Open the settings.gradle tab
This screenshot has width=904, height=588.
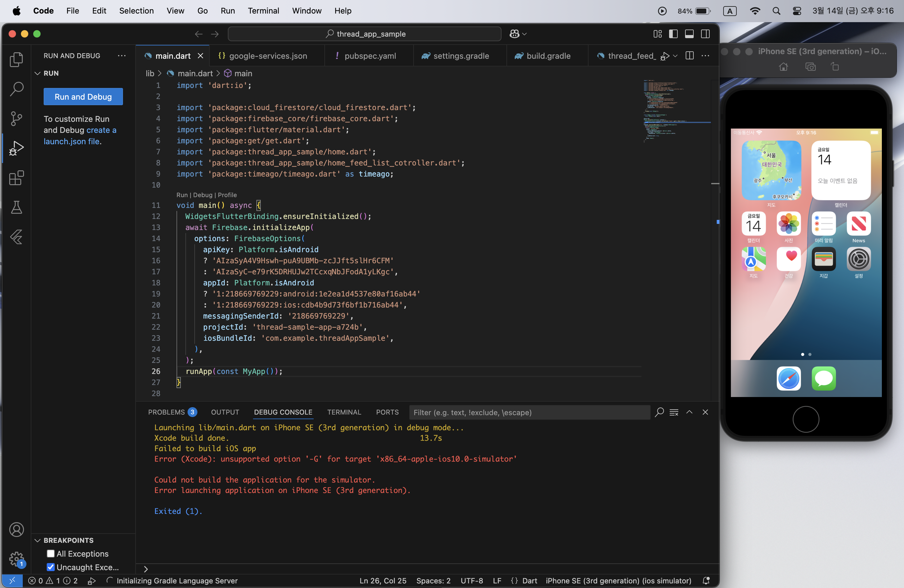point(460,56)
